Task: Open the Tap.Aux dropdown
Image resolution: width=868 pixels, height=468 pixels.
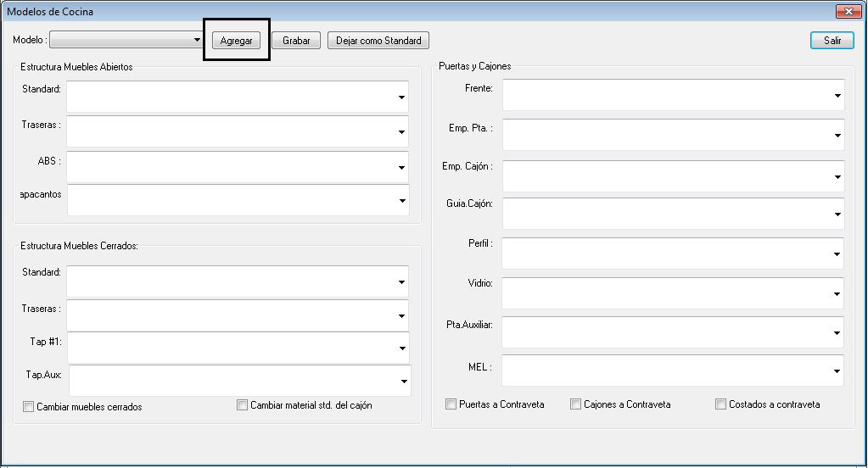Action: point(239,381)
